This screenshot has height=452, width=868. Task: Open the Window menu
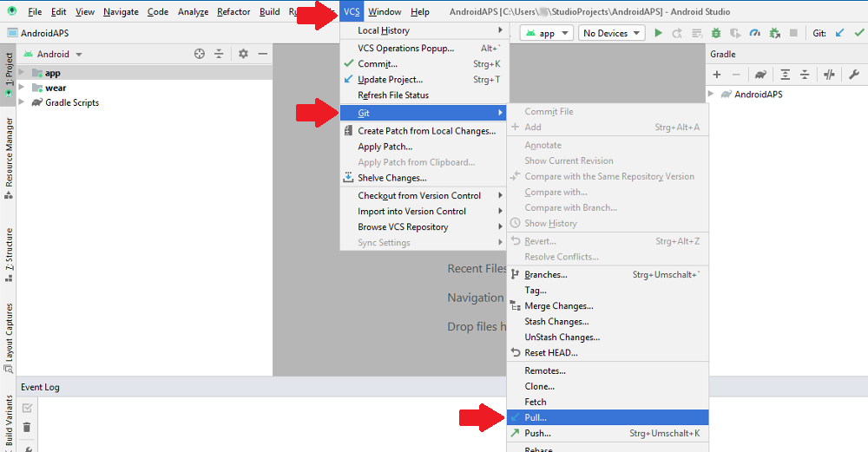pos(385,11)
